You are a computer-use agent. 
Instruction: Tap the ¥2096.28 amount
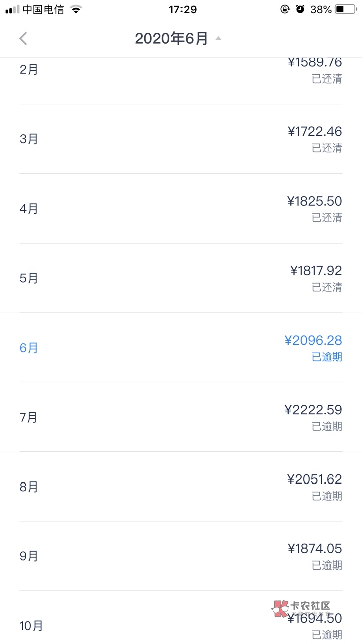[313, 341]
